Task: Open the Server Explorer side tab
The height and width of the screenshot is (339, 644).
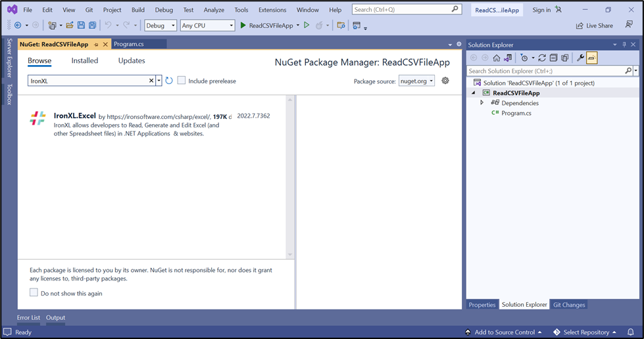Action: tap(9, 58)
